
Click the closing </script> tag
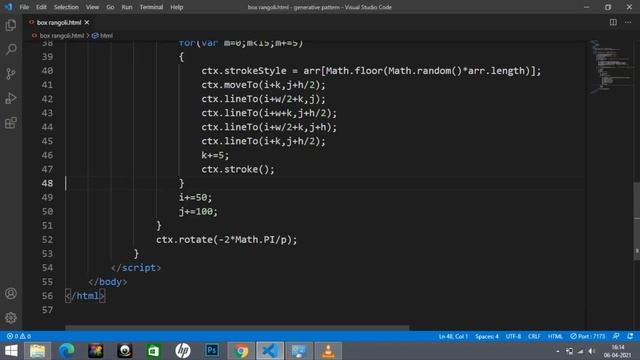136,268
